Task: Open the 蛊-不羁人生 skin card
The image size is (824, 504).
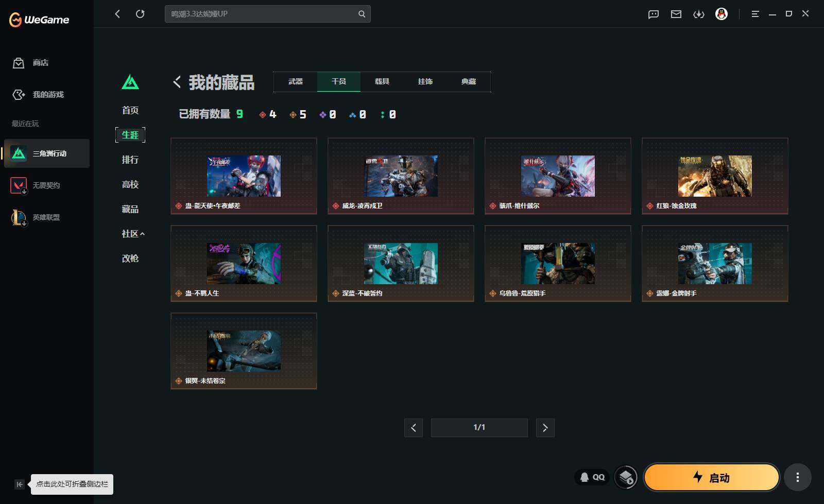Action: (244, 264)
